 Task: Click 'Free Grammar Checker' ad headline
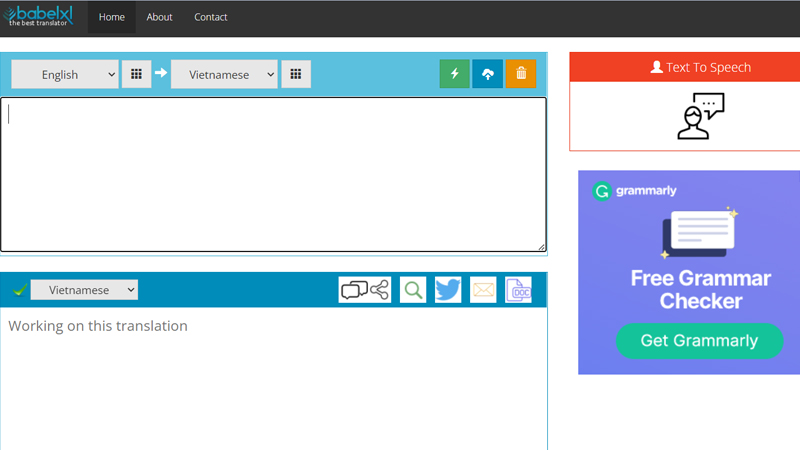coord(700,289)
